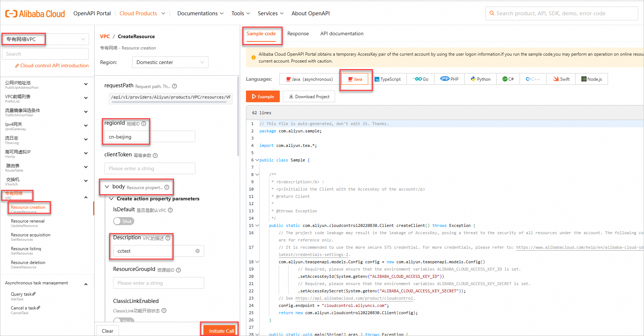
Task: Click the help icon beside ClassicLink status
Action: click(x=164, y=311)
